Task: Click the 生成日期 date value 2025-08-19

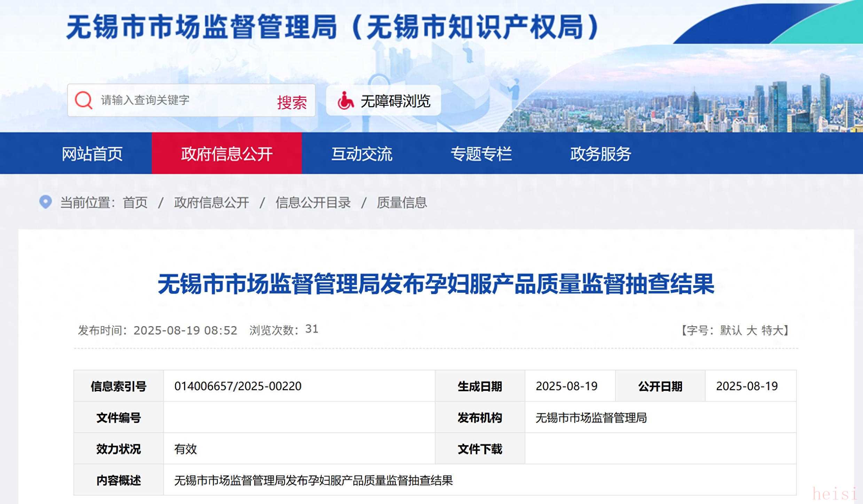Action: click(566, 386)
